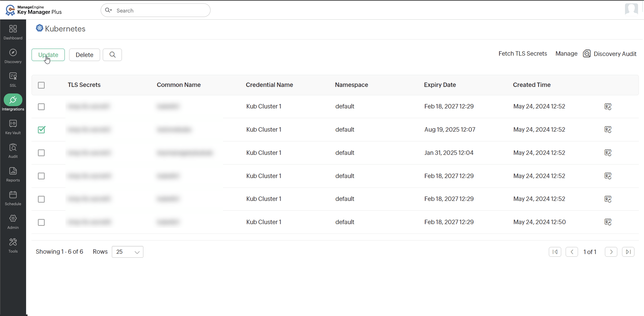Screen dimensions: 644x316
Task: Click the 1 of 1 page indicator
Action: [x=590, y=252]
